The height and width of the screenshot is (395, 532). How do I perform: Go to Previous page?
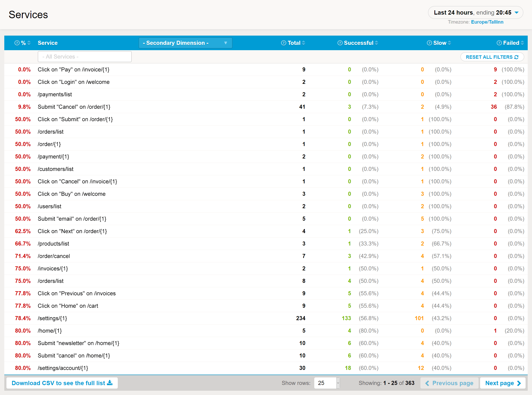point(449,383)
